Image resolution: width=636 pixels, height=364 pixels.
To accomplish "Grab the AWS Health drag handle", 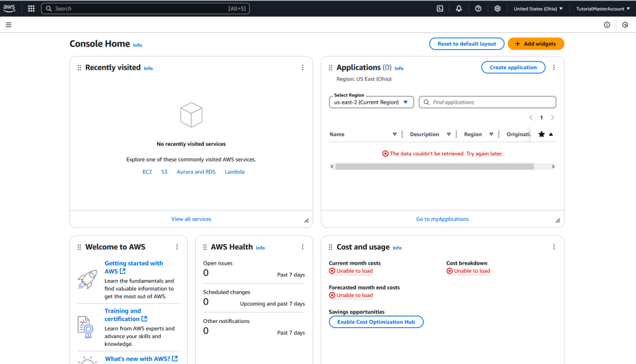I will [x=205, y=247].
